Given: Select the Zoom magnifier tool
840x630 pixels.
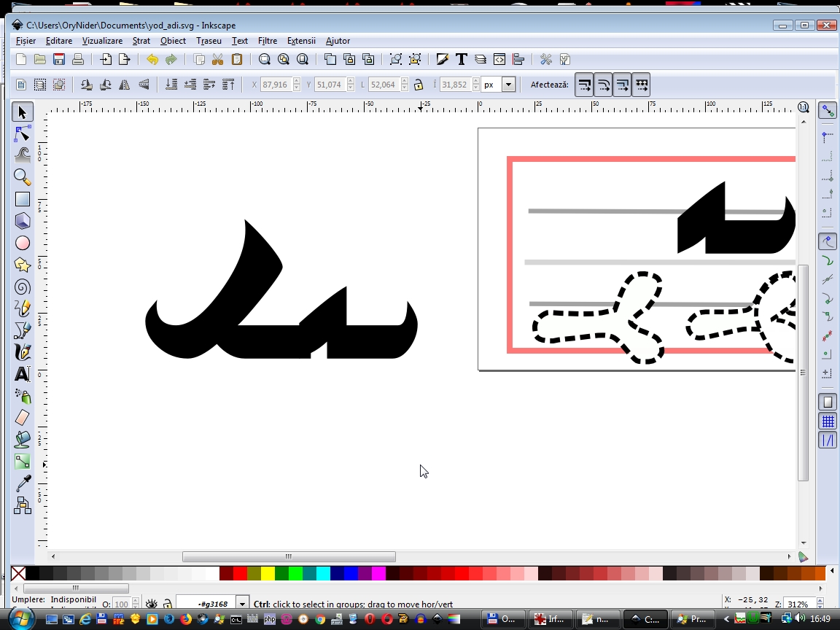Looking at the screenshot, I should [x=23, y=177].
